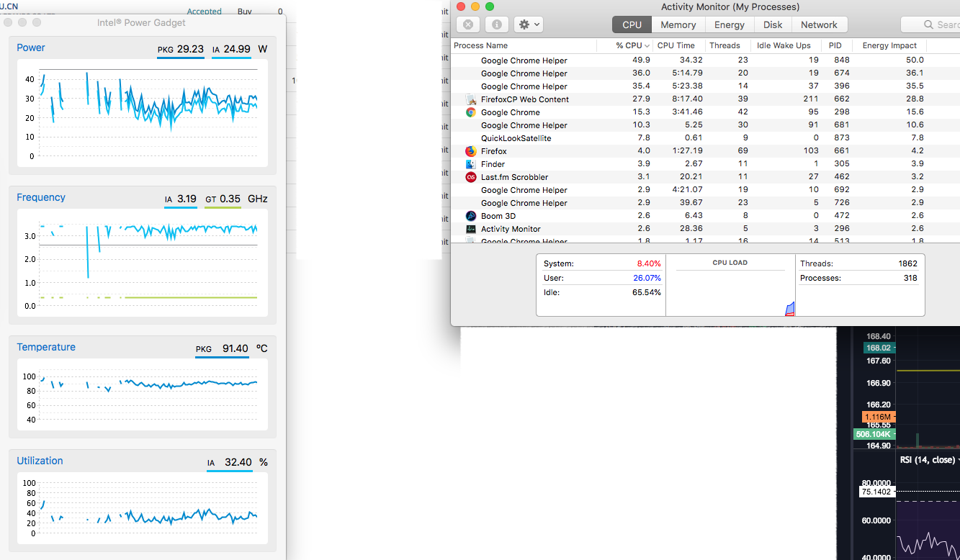This screenshot has height=560, width=960.
Task: Click the Processes count 318
Action: click(x=910, y=278)
